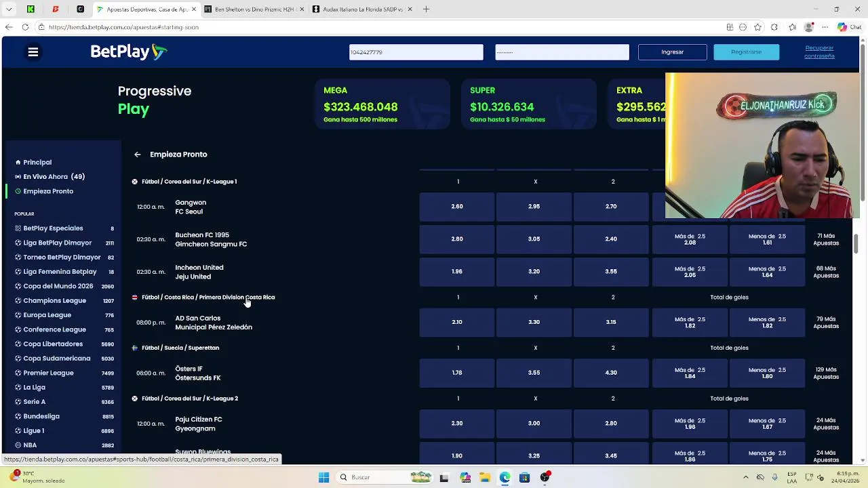
Task: Click the Costa Rica flag icon
Action: (x=134, y=298)
